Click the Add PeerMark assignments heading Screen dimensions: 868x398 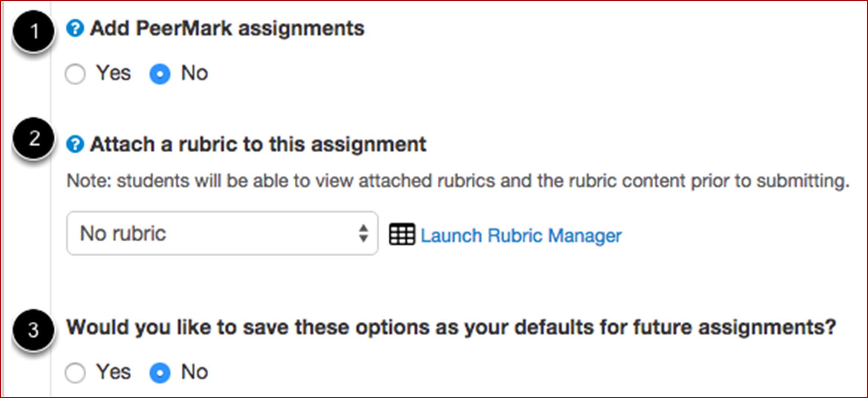(227, 29)
